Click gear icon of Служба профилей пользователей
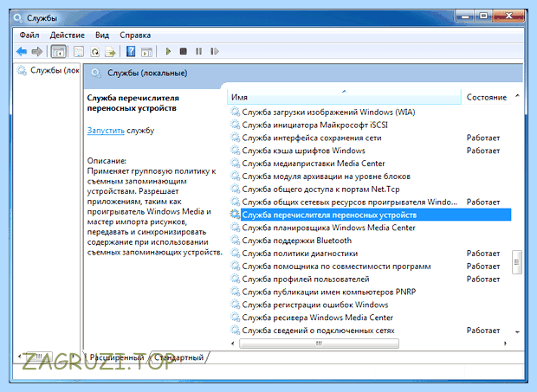The width and height of the screenshot is (537, 392). [x=235, y=280]
